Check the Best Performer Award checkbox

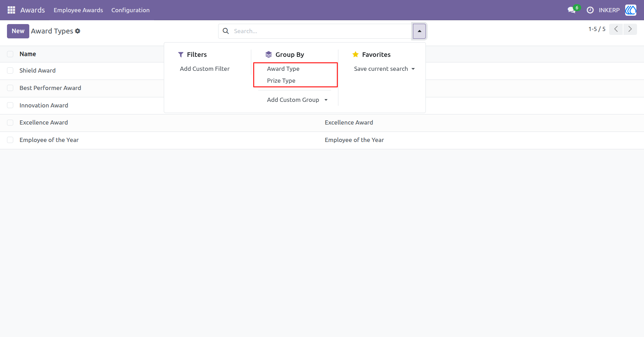pyautogui.click(x=10, y=88)
